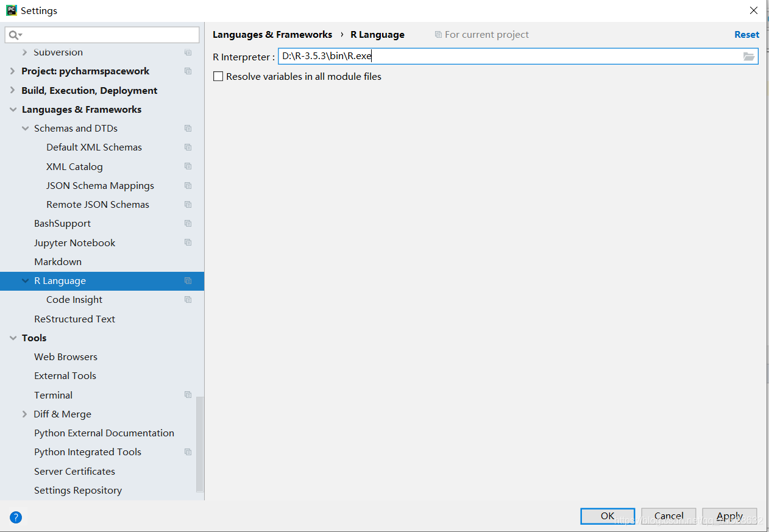Click the settings tree vertical scrollbar
The height and width of the screenshot is (532, 769).
200,444
